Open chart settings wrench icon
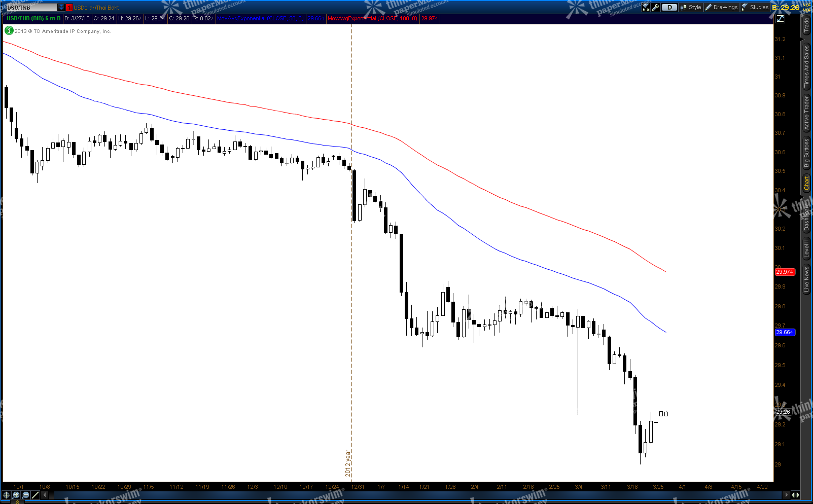The image size is (813, 504). [x=655, y=7]
